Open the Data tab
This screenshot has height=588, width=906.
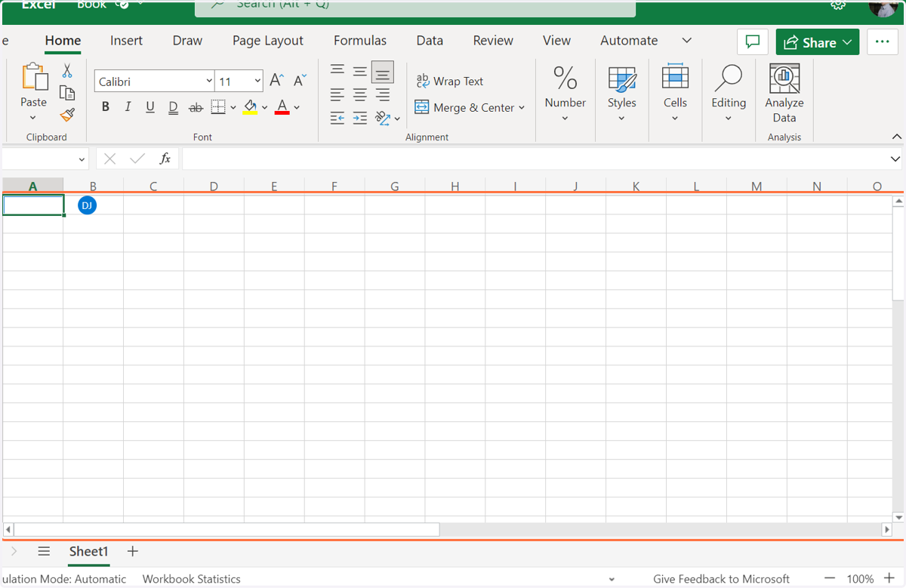(430, 41)
